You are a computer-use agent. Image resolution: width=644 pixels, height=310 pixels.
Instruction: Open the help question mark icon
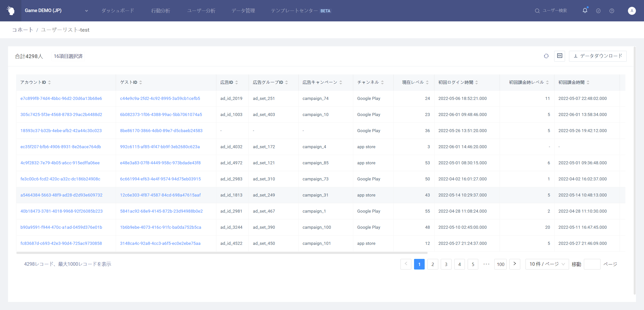pos(612,11)
